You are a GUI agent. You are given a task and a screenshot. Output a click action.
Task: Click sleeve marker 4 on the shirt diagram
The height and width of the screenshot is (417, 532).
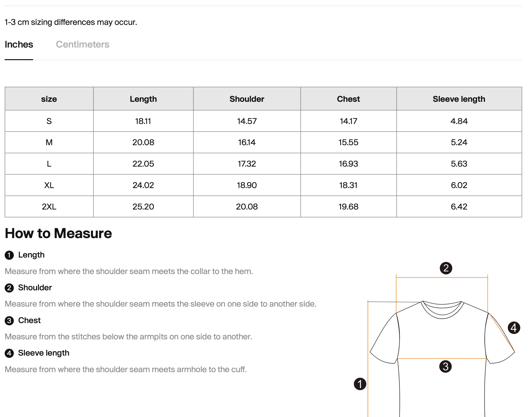pos(514,328)
